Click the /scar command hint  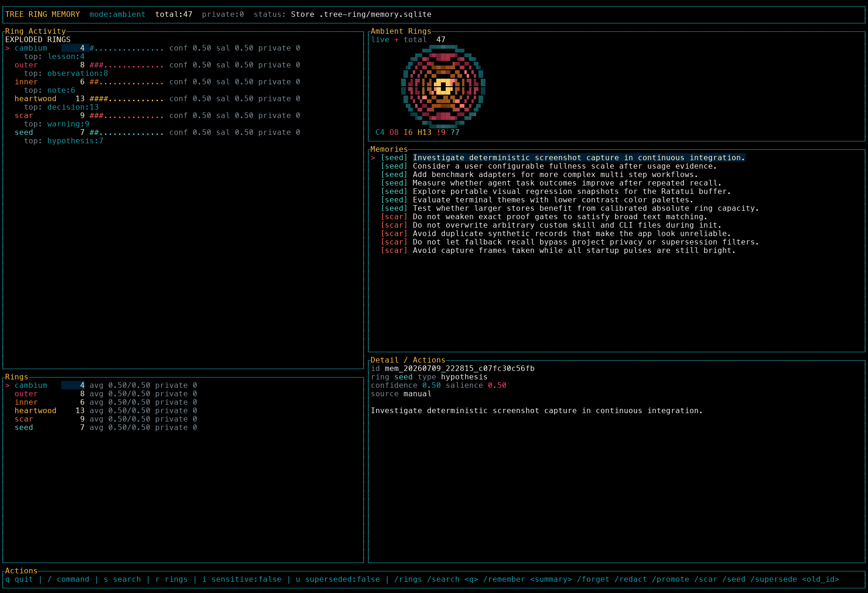pyautogui.click(x=706, y=579)
